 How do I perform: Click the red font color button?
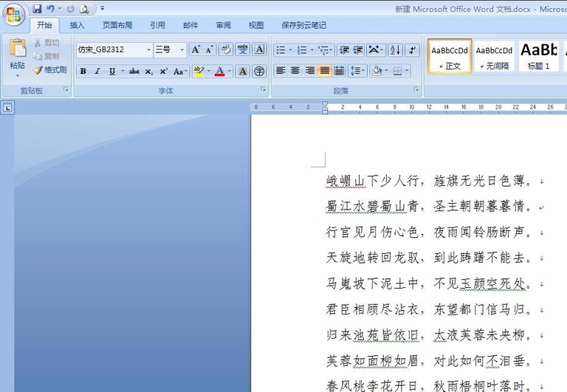[219, 72]
